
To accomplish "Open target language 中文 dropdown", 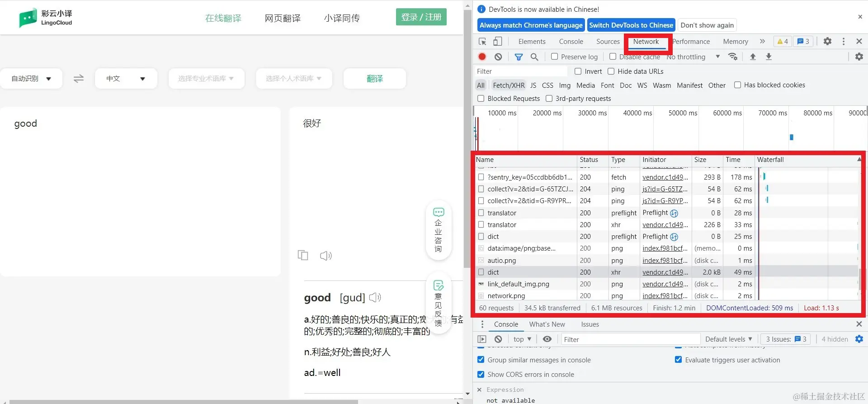I will click(x=126, y=78).
